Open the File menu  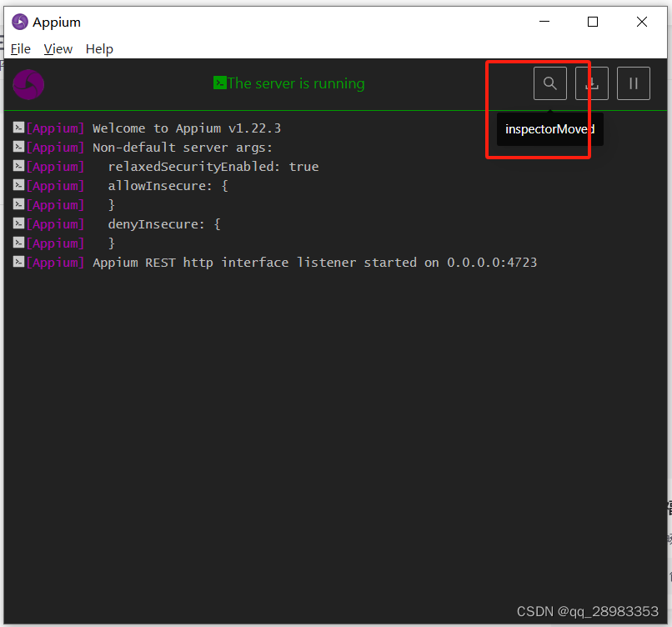tap(20, 48)
